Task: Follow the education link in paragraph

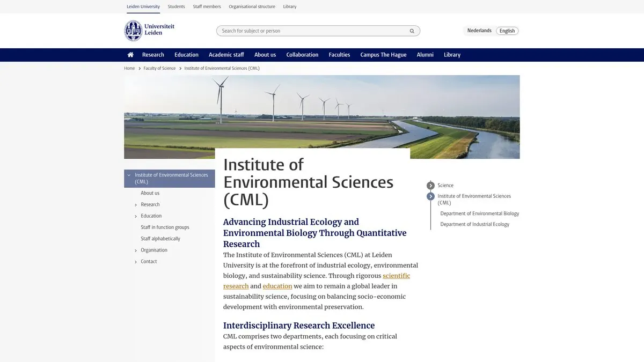Action: 277,286
